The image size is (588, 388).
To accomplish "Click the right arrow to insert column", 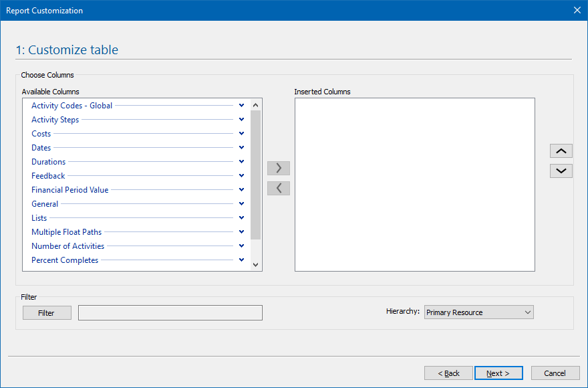I will click(x=279, y=168).
